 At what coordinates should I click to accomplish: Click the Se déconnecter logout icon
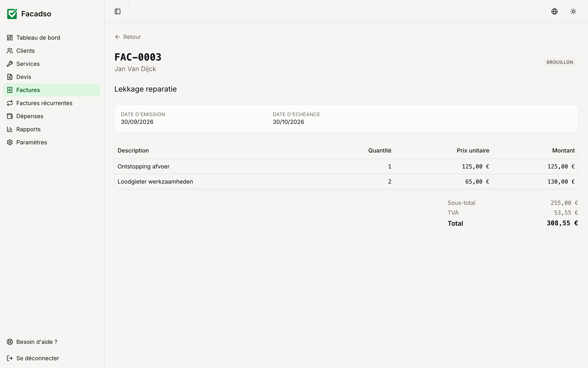pos(10,358)
